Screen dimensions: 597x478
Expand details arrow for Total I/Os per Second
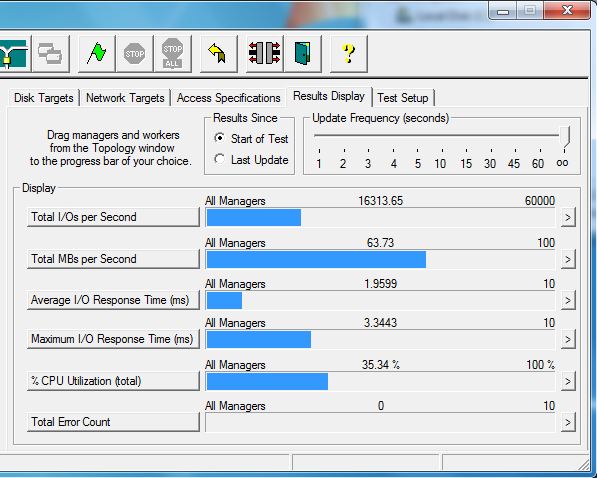[x=568, y=217]
